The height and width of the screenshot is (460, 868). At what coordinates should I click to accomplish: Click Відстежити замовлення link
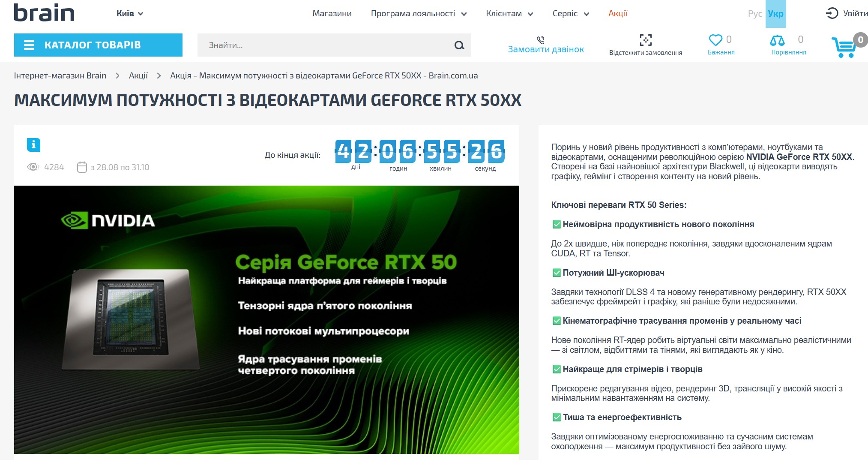(x=646, y=53)
